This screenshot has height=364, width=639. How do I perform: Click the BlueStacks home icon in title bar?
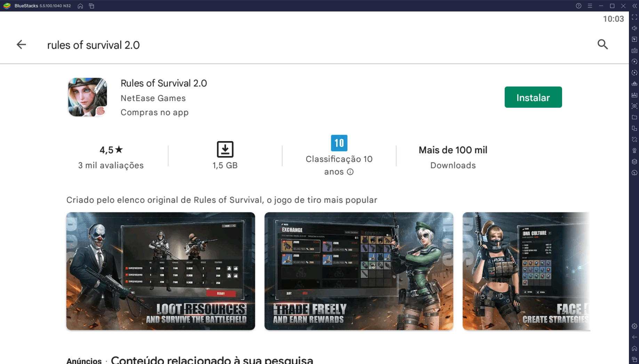(x=80, y=6)
